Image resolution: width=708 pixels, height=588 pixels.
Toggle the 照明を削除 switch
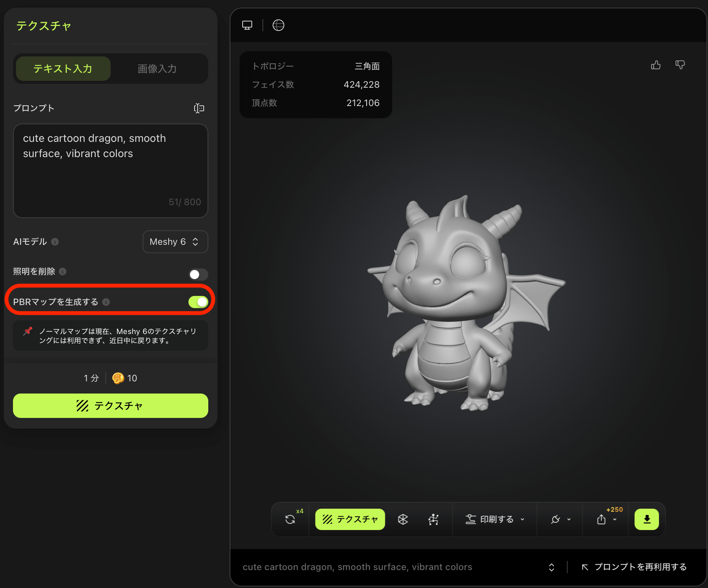pos(198,275)
